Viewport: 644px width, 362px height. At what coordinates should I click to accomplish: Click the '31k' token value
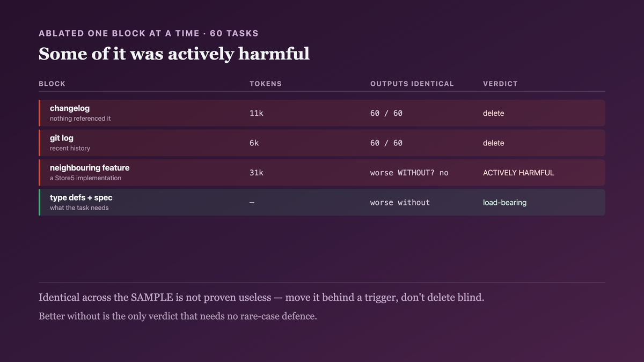257,173
